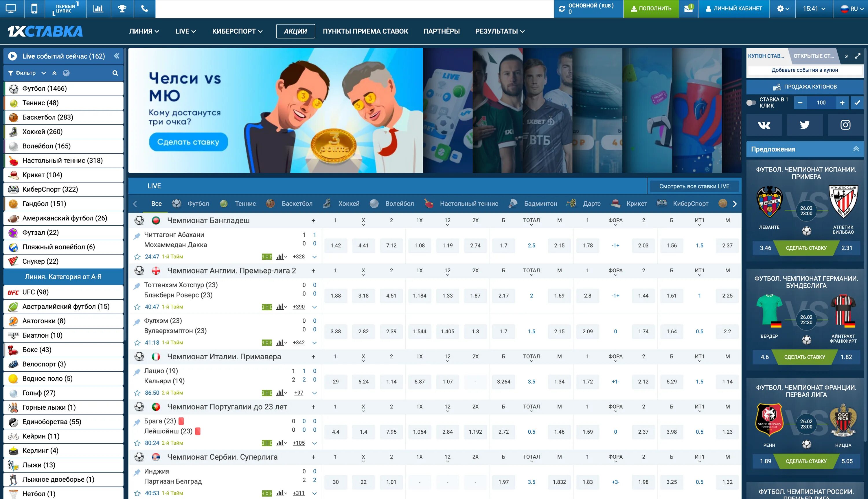The width and height of the screenshot is (868, 499).
Task: Open Настольный теннис (318) in sidebar
Action: click(x=63, y=160)
